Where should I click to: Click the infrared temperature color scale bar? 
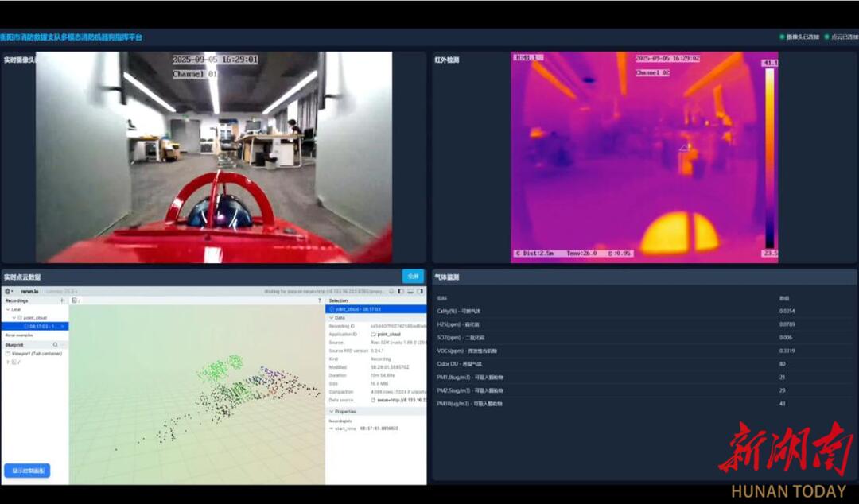point(769,159)
